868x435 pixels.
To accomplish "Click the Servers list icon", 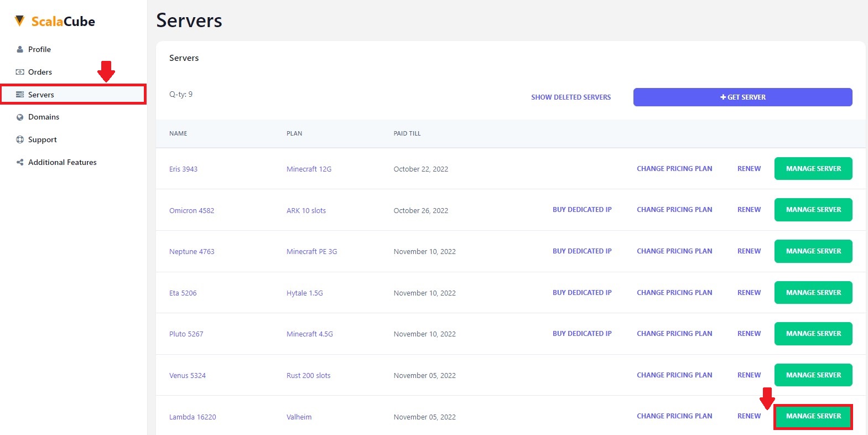I will 20,95.
